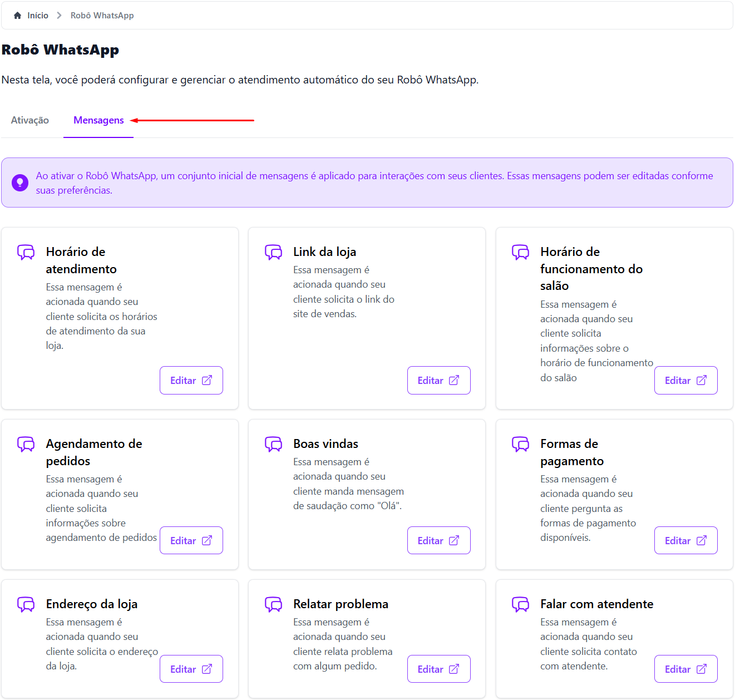Edit the Horário de atendimento message

click(x=191, y=381)
